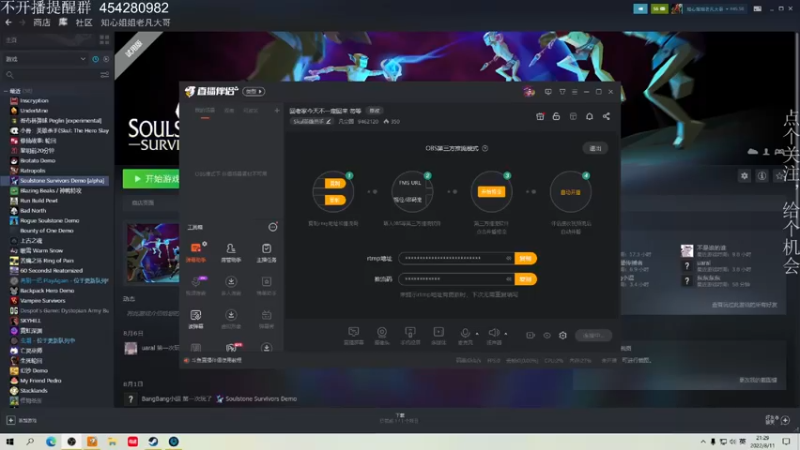Open the Steam games category dropdown
The height and width of the screenshot is (450, 800).
point(45,59)
